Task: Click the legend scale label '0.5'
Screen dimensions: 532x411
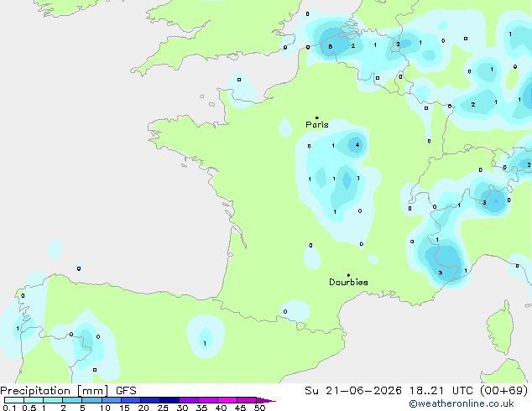Action: click(29, 408)
